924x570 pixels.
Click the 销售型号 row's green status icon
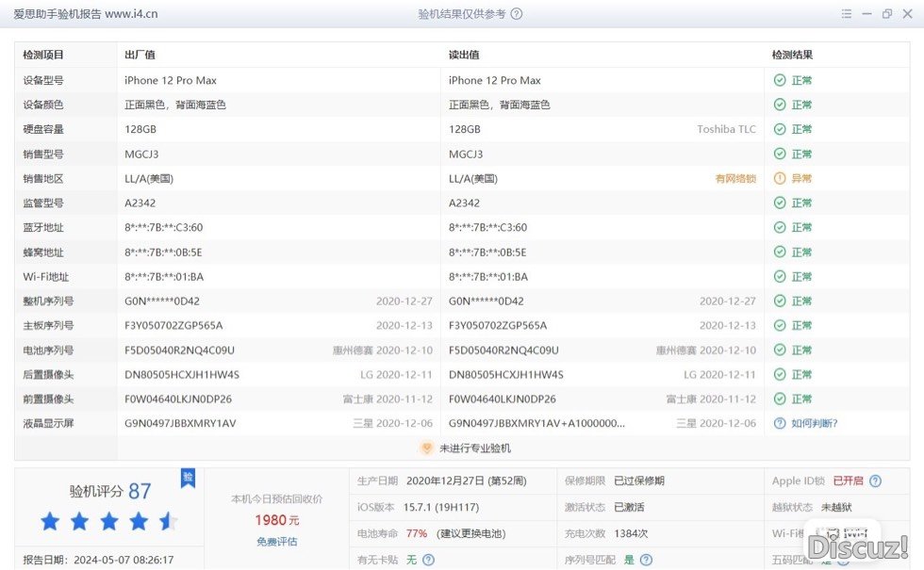pyautogui.click(x=780, y=154)
